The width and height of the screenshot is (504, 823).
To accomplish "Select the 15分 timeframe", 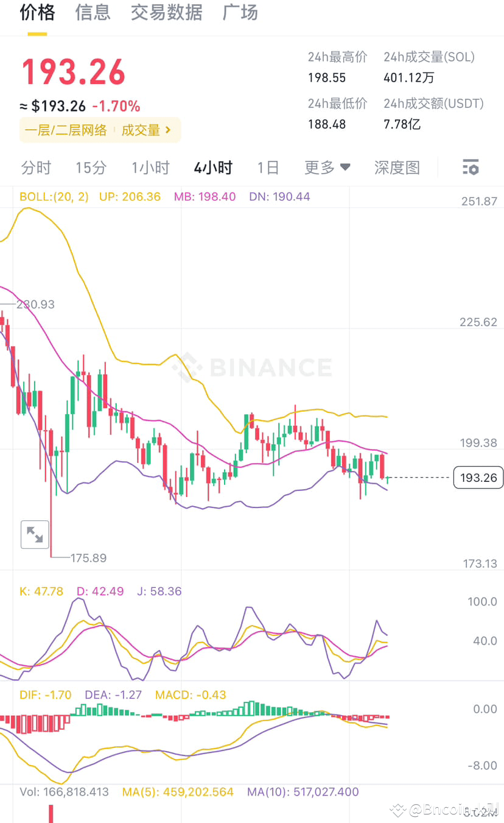I will [x=91, y=167].
